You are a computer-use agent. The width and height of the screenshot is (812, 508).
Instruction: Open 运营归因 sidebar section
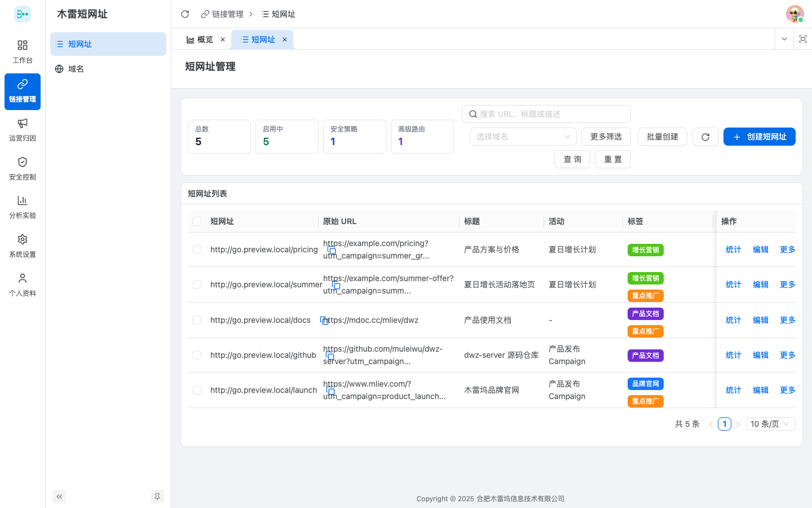(x=23, y=130)
